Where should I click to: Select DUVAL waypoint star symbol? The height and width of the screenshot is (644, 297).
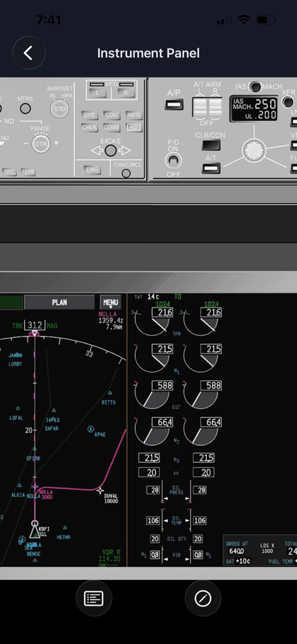100,491
